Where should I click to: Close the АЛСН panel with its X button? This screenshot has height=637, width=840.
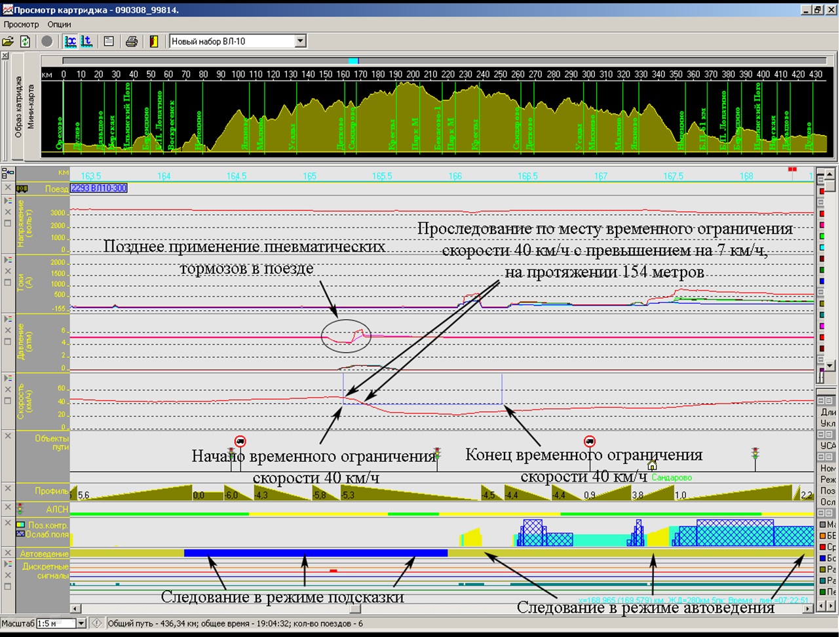coord(8,508)
